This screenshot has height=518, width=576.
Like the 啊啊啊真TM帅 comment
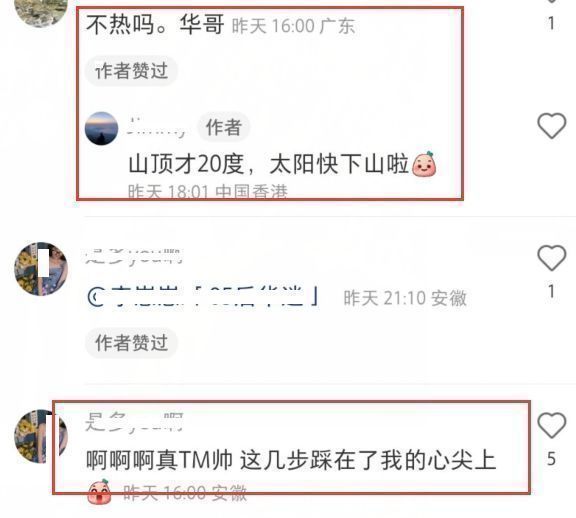[x=551, y=425]
